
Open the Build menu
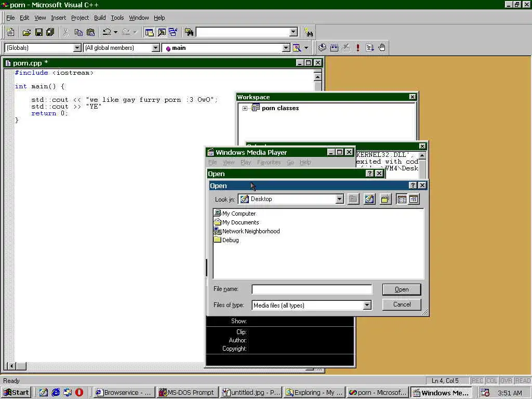click(100, 18)
